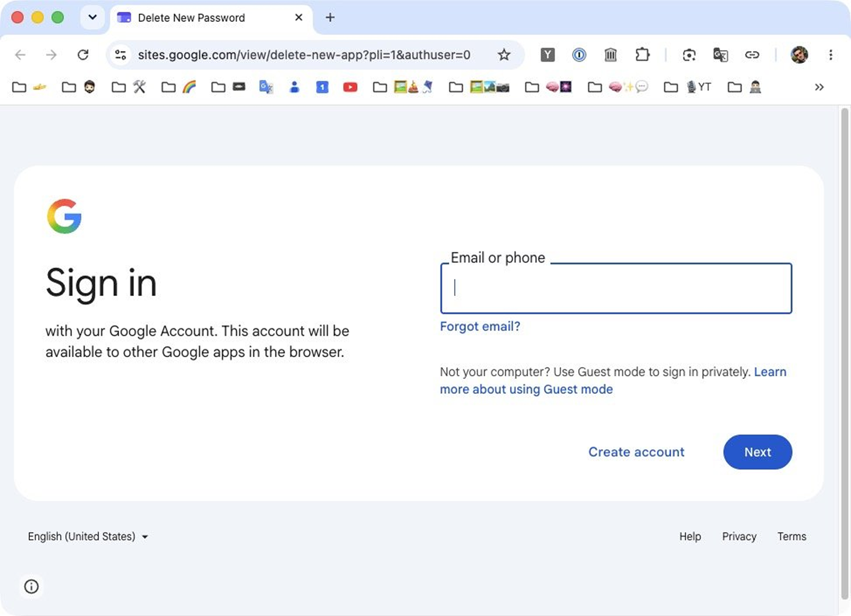Open the YouTube bookmark
This screenshot has height=616, width=851.
coord(350,87)
